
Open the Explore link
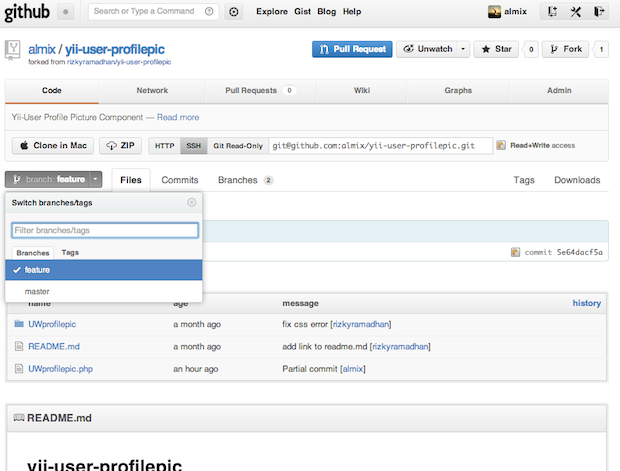[x=272, y=11]
